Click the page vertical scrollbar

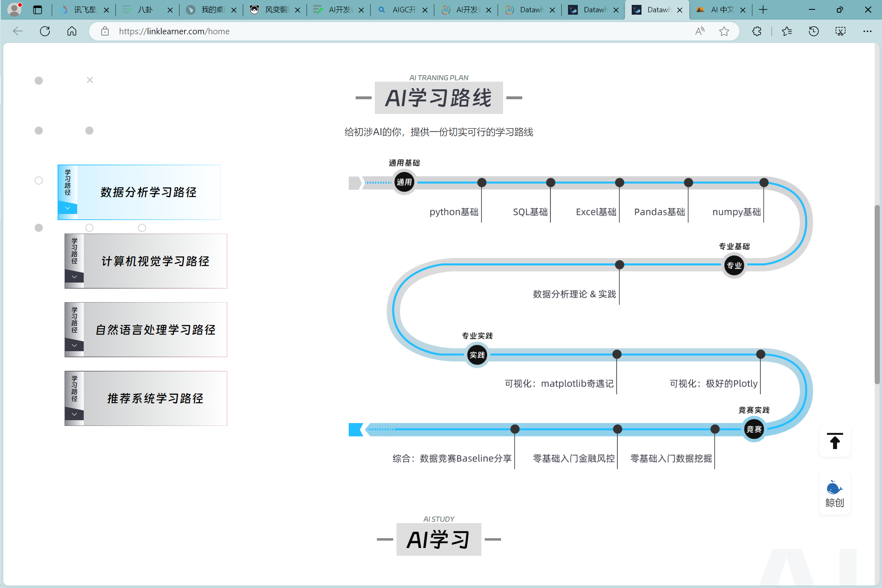877,294
